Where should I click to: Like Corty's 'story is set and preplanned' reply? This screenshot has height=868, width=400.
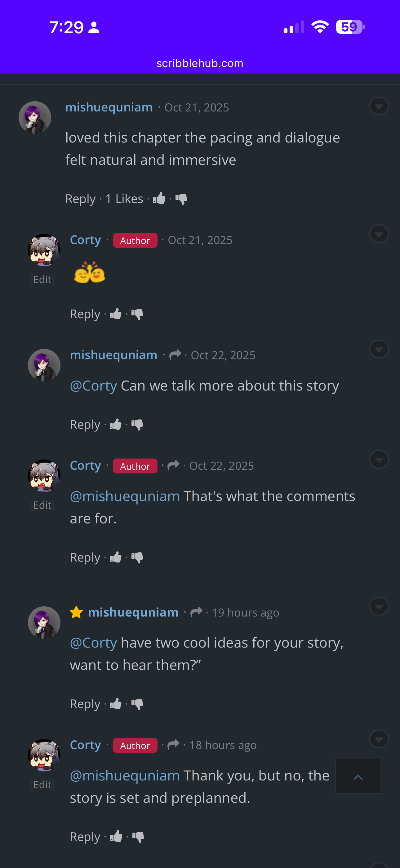point(116,836)
